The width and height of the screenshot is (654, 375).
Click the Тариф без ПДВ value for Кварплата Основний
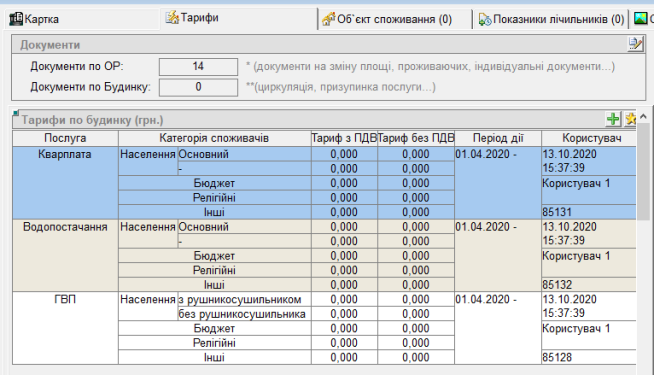point(416,154)
